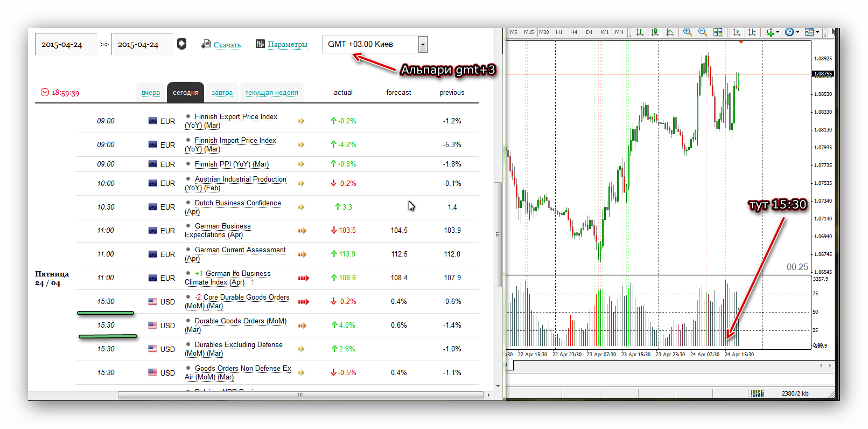Select the M15 timeframe button
The image size is (868, 429).
[529, 32]
